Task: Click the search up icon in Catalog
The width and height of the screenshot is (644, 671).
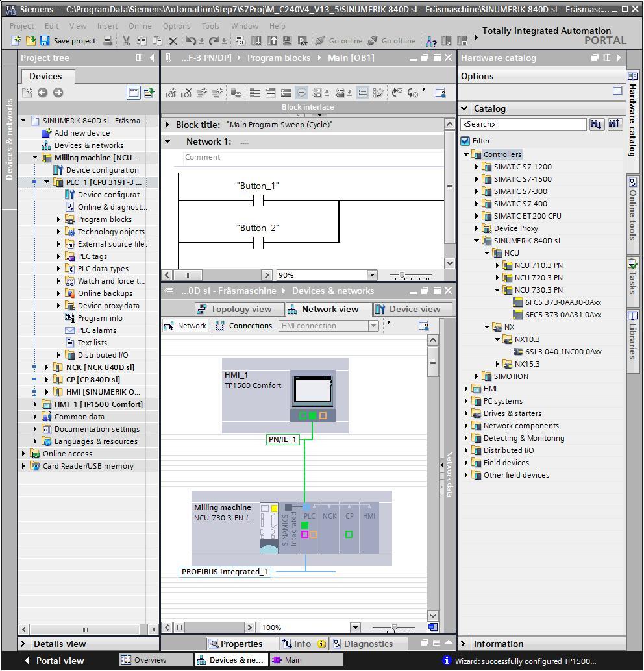Action: click(614, 124)
